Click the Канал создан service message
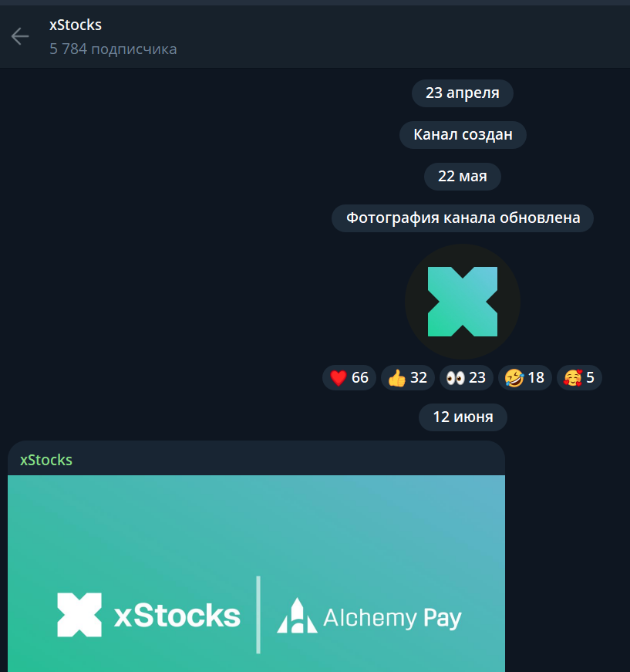 click(x=463, y=134)
